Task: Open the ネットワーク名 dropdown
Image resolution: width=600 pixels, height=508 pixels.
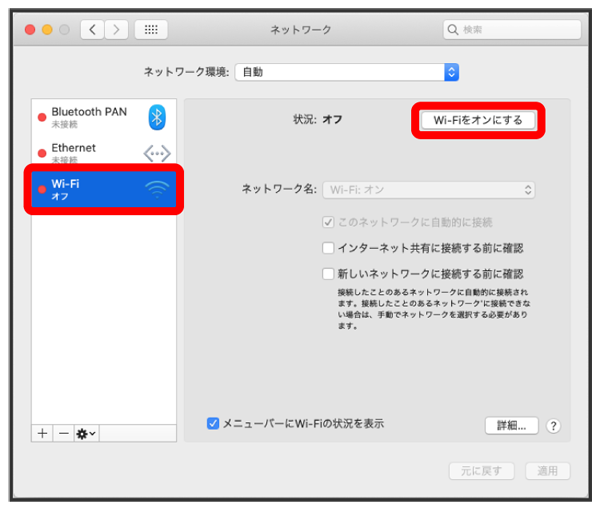Action: tap(428, 190)
